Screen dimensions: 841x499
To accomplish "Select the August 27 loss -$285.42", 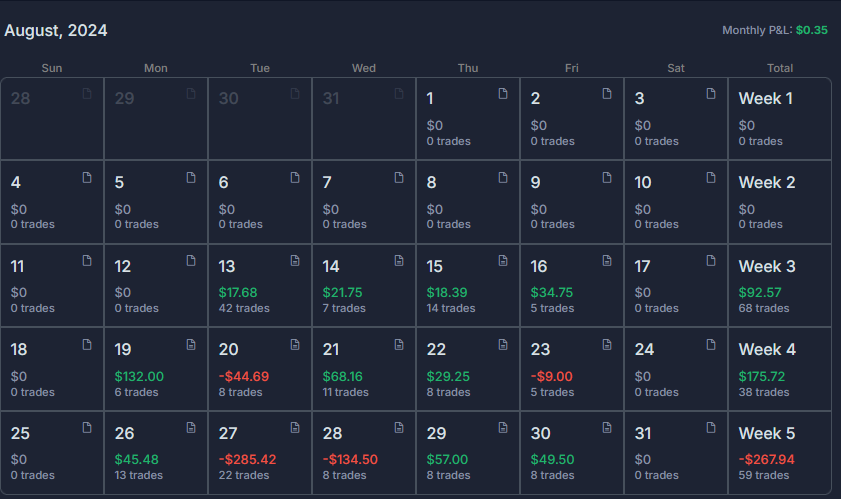I will (x=247, y=460).
